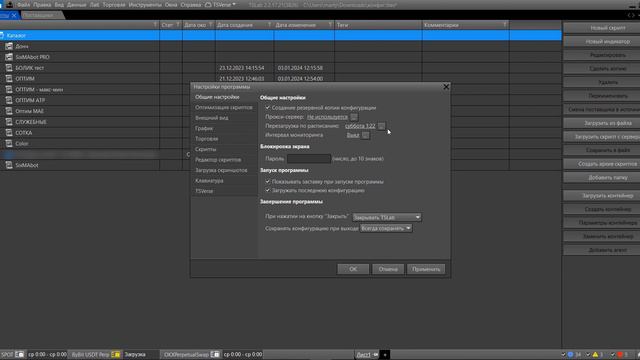Screen dimensions: 640x360
Task: Open the Торговля menu
Action: pos(114,5)
